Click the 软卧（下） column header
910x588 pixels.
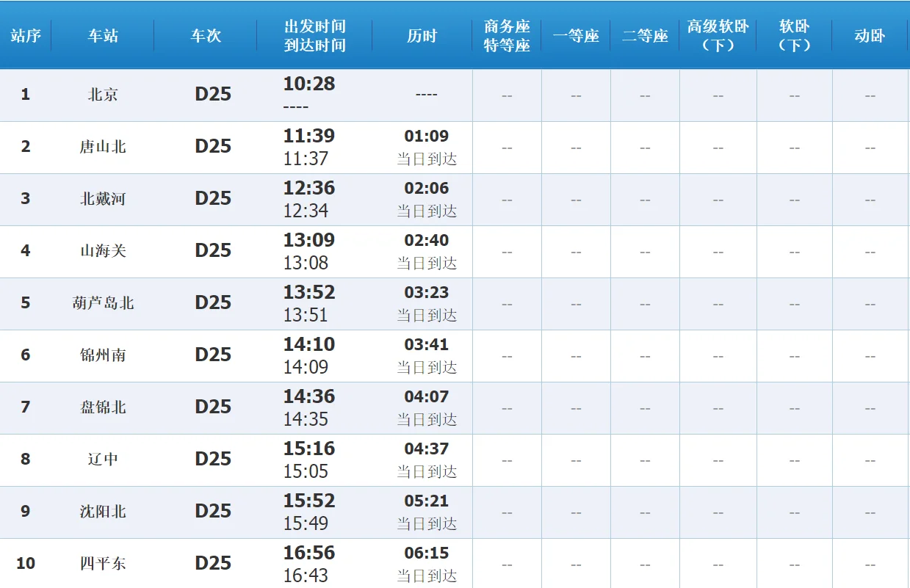tap(794, 35)
